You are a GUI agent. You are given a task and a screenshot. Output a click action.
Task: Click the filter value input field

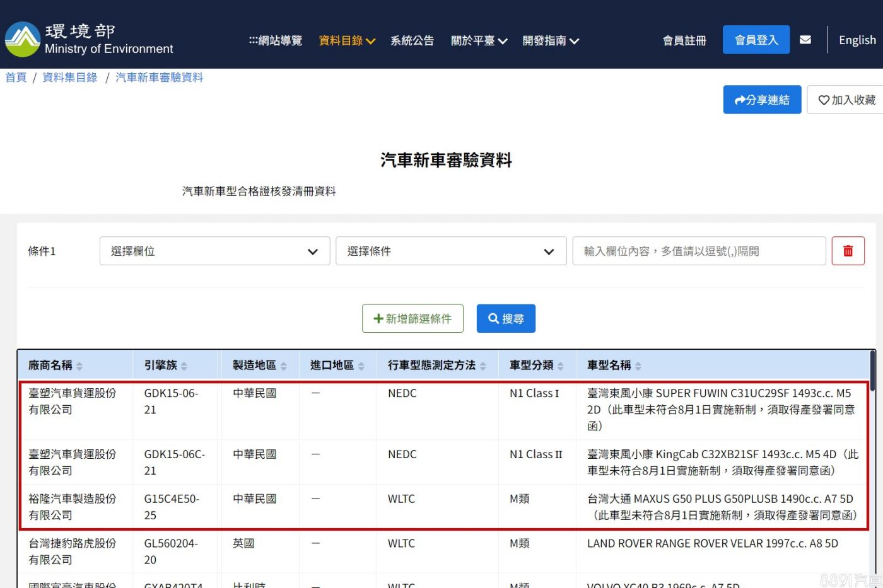[699, 251]
